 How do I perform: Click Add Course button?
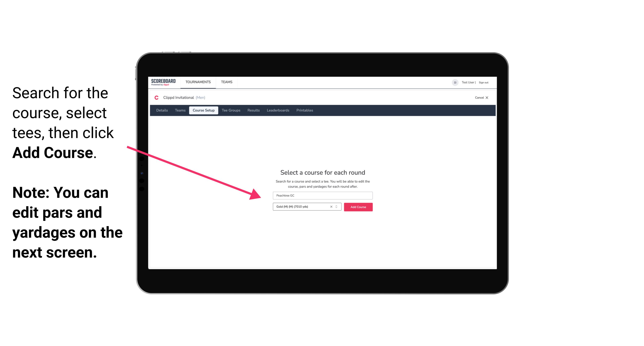[357, 207]
